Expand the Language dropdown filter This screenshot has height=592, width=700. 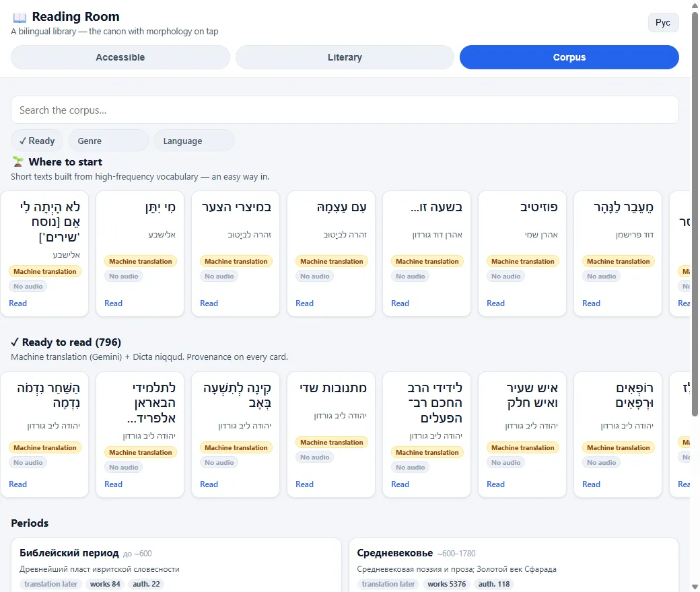tap(194, 141)
